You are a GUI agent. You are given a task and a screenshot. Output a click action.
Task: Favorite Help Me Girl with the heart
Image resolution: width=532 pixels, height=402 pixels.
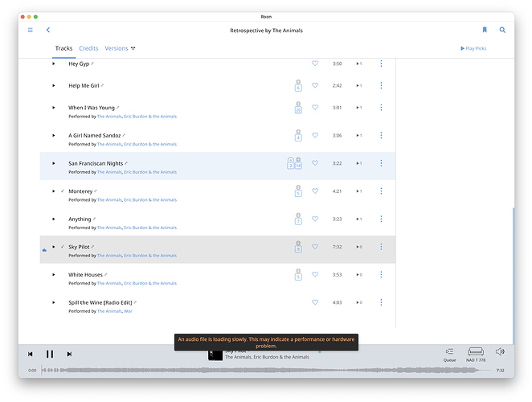(x=315, y=85)
